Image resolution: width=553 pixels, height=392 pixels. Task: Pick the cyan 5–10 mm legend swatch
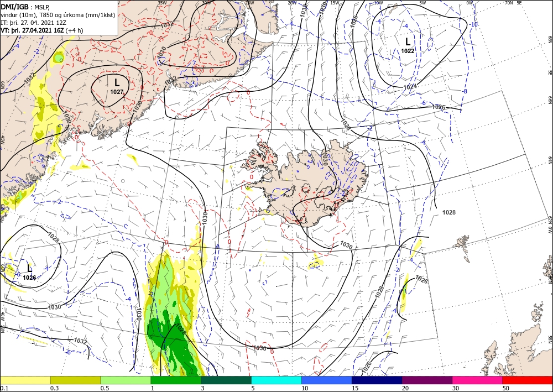[276, 380]
